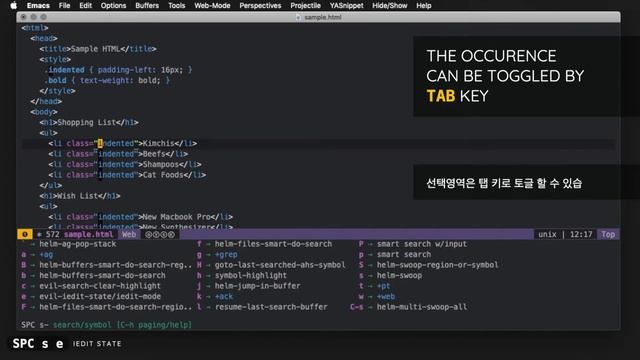Viewport: 640px width, 360px height.
Task: Select goto-last-searched-ahs-symbol entry
Action: pyautogui.click(x=280, y=265)
